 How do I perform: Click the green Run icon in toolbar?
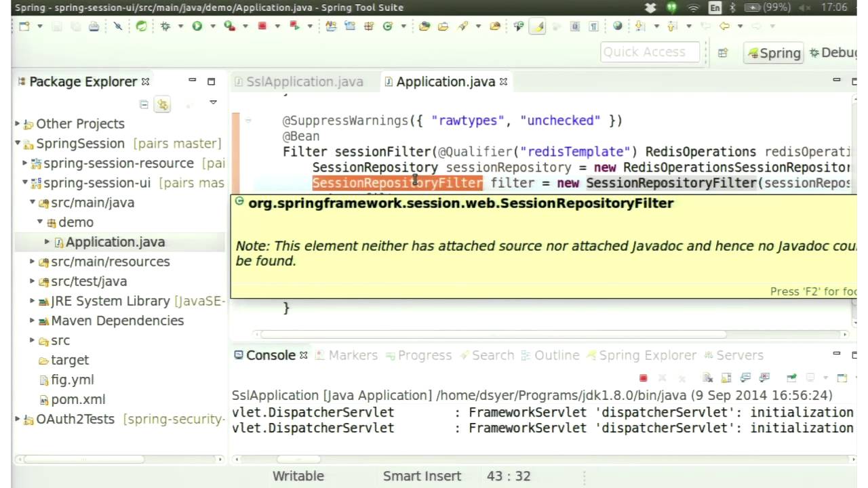[x=197, y=26]
